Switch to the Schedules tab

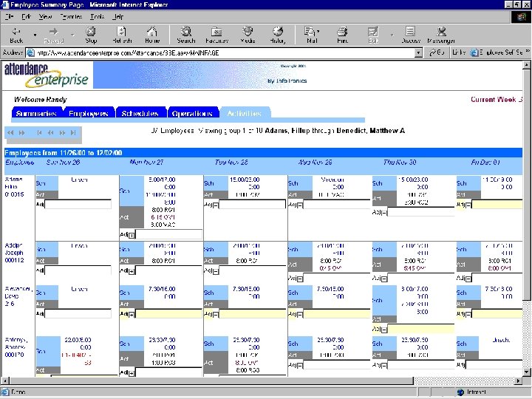coord(140,113)
